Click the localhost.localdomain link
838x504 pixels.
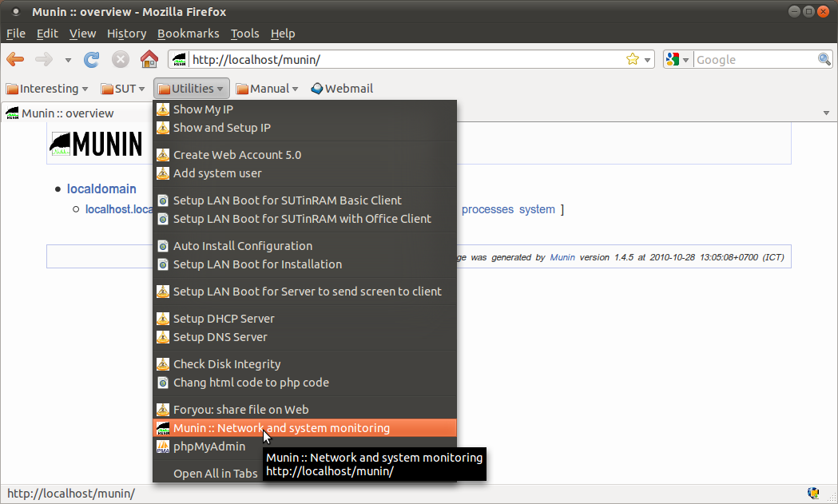119,209
